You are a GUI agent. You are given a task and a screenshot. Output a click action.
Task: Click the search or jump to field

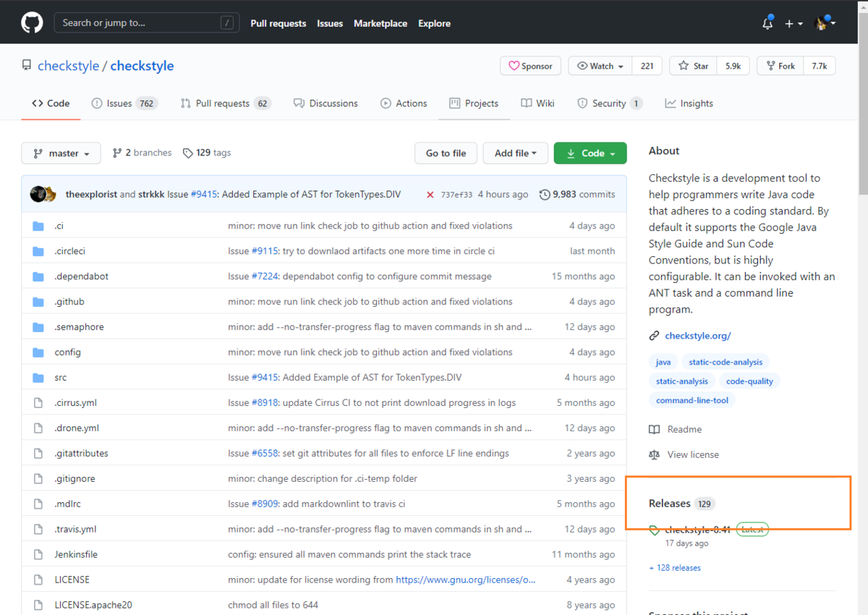146,23
